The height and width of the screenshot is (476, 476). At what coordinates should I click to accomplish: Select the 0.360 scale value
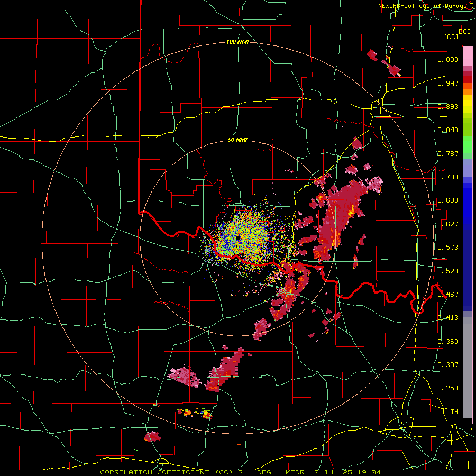click(x=448, y=342)
